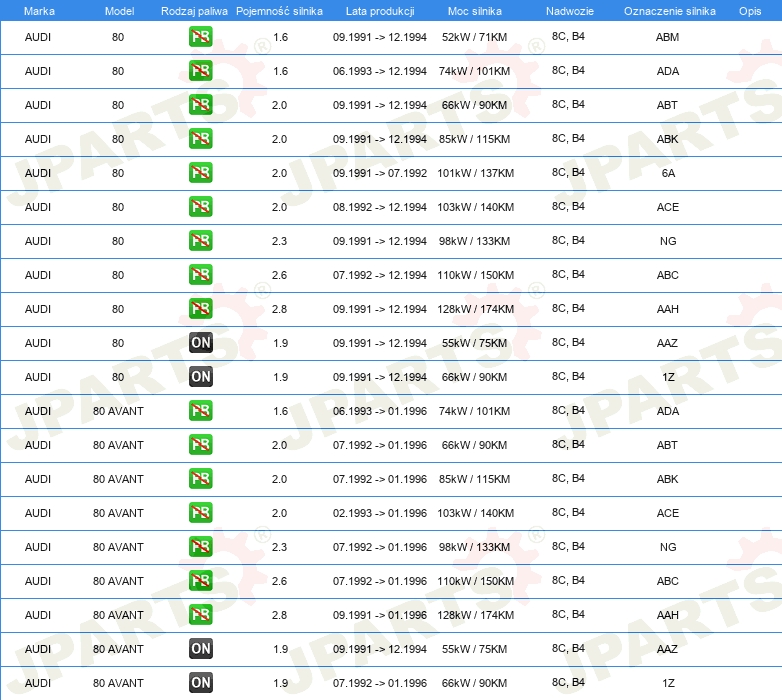Click diesel ON icon in Audi 80 1Z row
The width and height of the screenshot is (782, 700).
point(200,377)
